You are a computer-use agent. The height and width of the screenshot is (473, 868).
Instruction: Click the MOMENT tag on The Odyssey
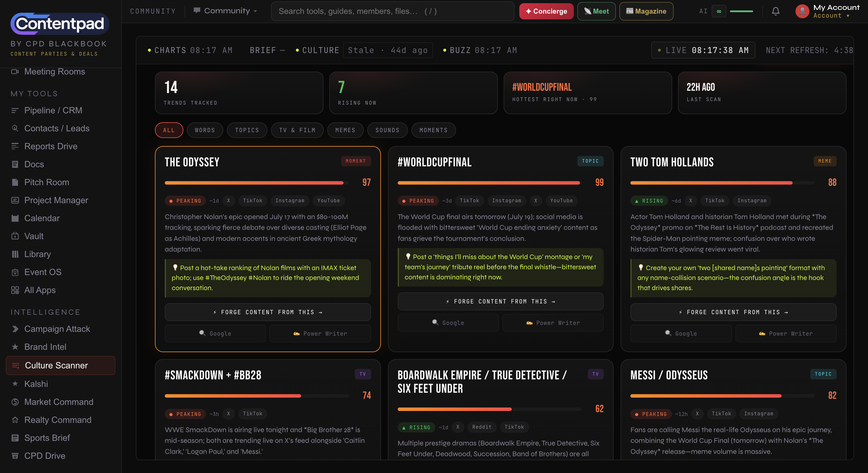pos(356,161)
